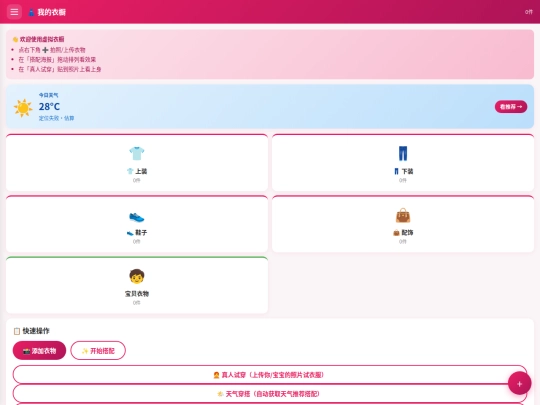
Task: Open the hamburger menu
Action: [14, 12]
